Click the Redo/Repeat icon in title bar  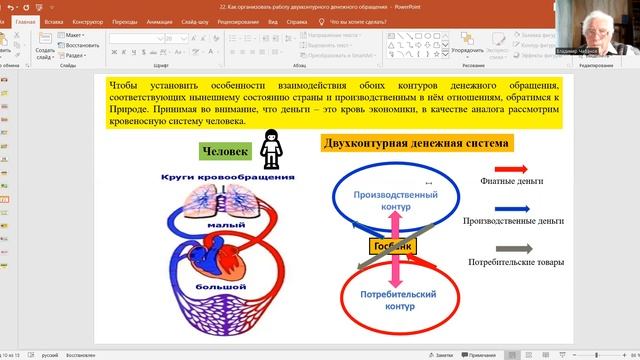(x=26, y=7)
